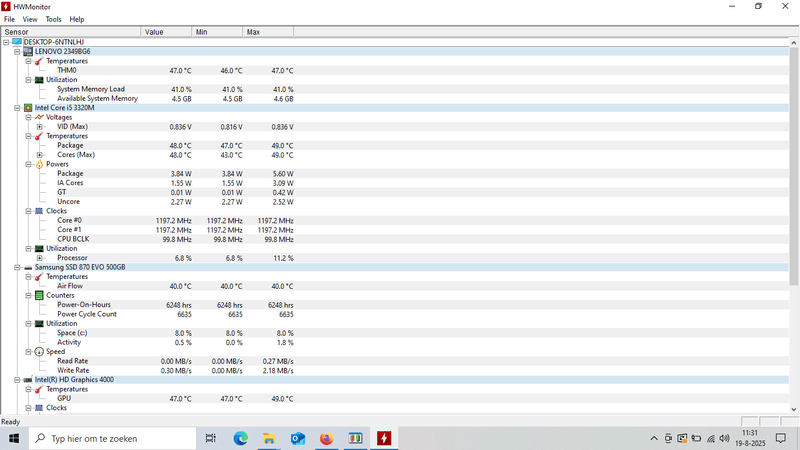Click the Counters green list icon
This screenshot has width=800, height=450.
[39, 295]
